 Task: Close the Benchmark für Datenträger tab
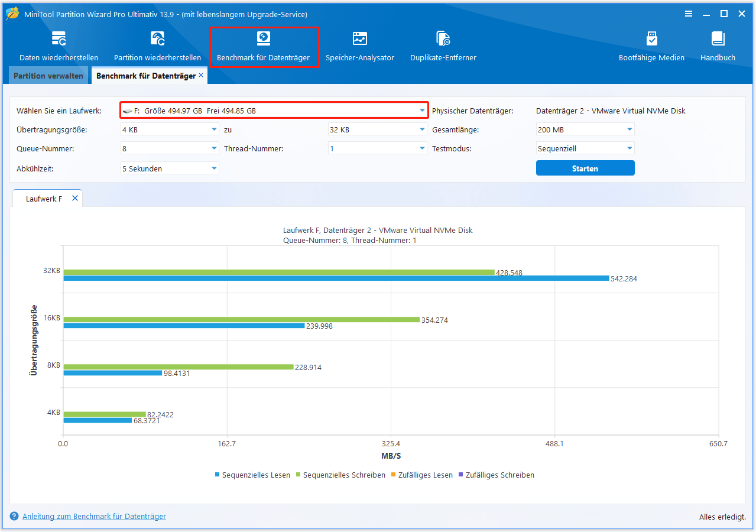(x=201, y=75)
